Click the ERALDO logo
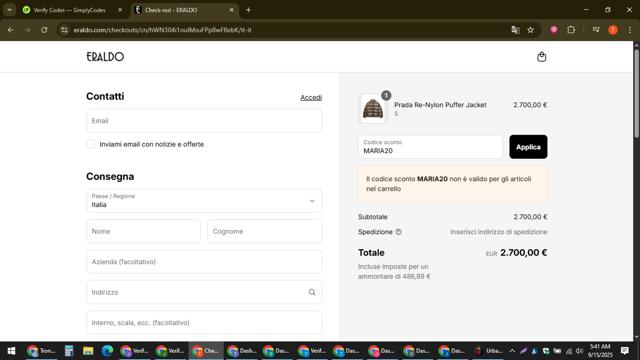 pos(105,57)
